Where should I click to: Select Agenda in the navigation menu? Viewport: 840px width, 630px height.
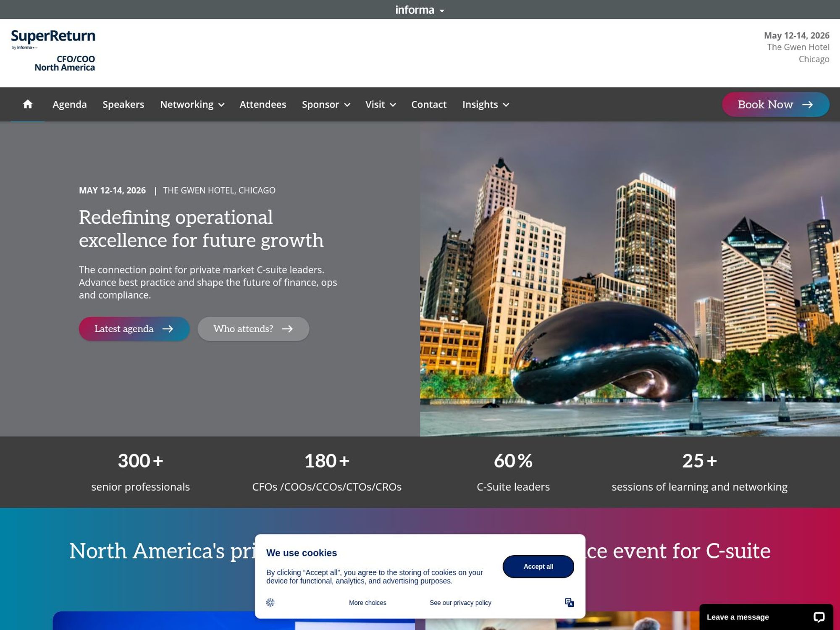tap(70, 104)
